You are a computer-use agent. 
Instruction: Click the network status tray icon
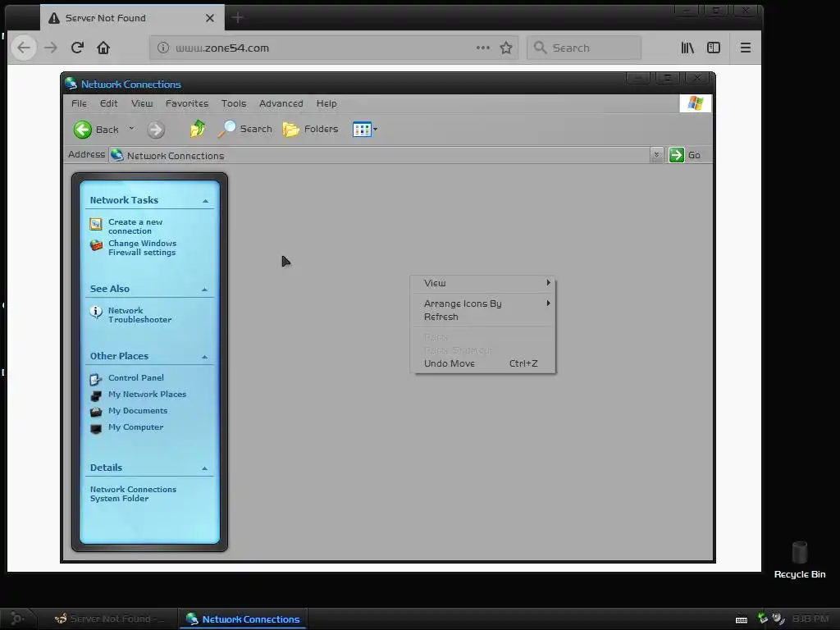[x=763, y=619]
